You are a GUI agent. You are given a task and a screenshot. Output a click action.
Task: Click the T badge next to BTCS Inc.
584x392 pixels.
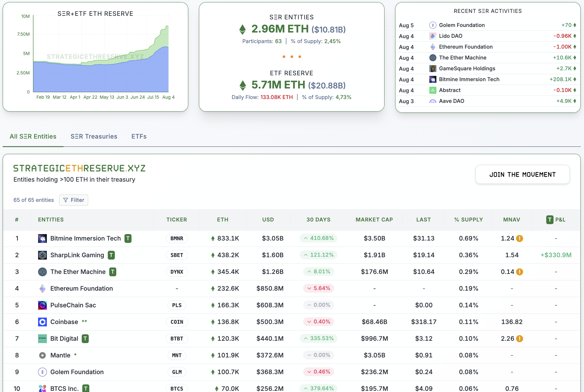(86, 388)
